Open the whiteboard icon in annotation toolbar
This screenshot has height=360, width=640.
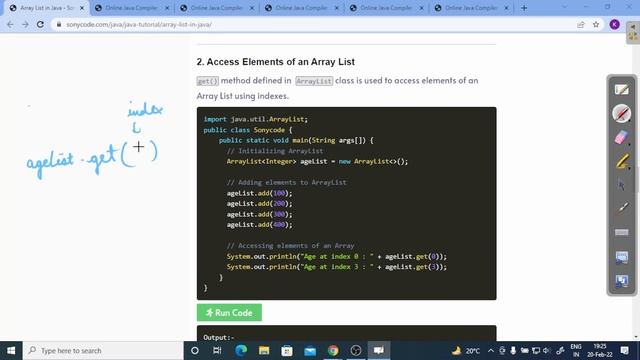[x=621, y=90]
